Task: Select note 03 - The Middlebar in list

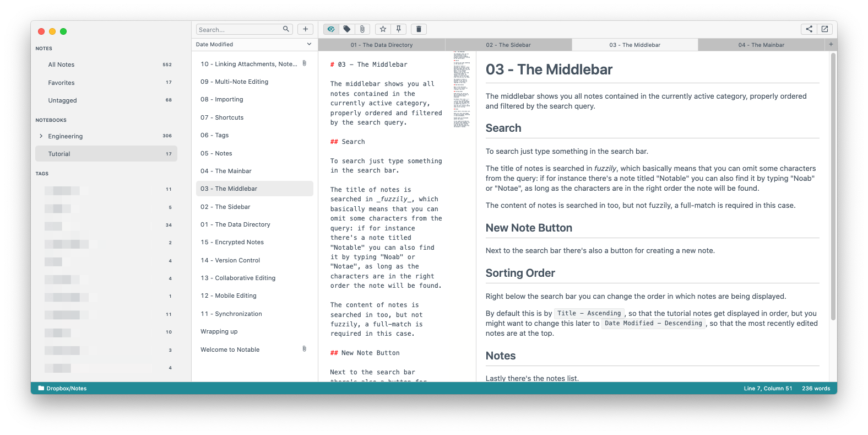Action: pos(254,189)
